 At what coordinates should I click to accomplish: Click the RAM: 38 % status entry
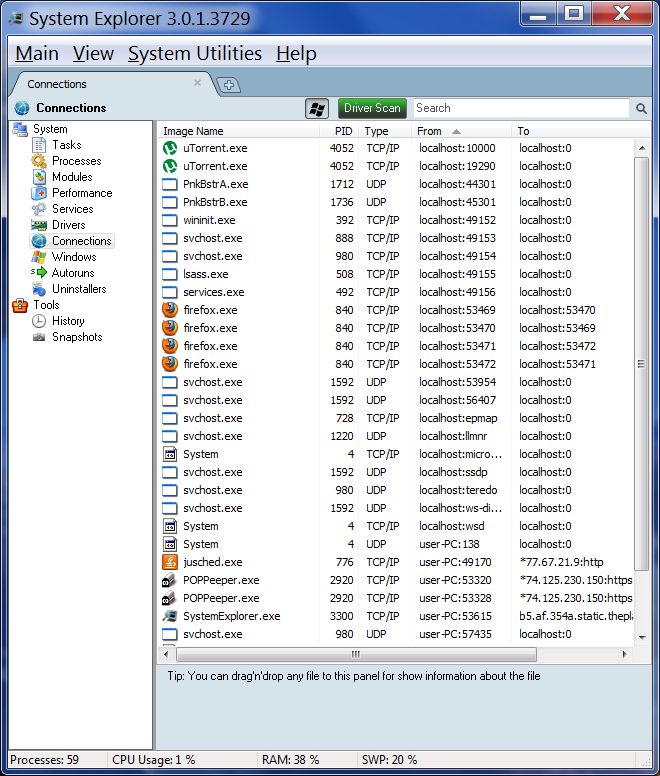tap(290, 760)
